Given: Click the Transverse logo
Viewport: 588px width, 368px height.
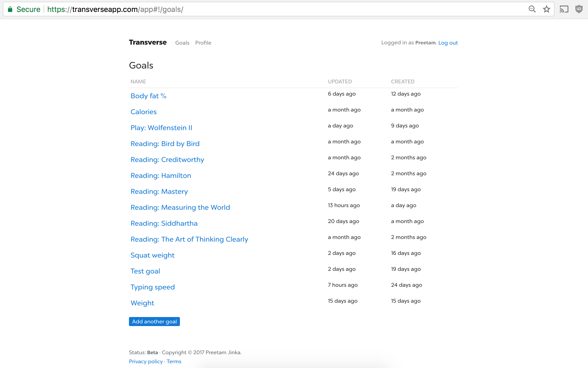Looking at the screenshot, I should point(148,42).
